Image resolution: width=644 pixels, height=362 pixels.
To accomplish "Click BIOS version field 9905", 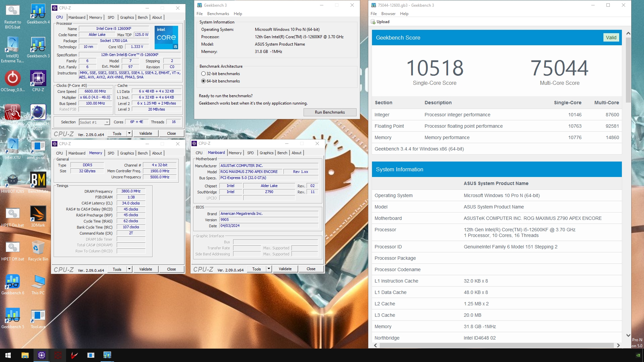I will coord(269,220).
